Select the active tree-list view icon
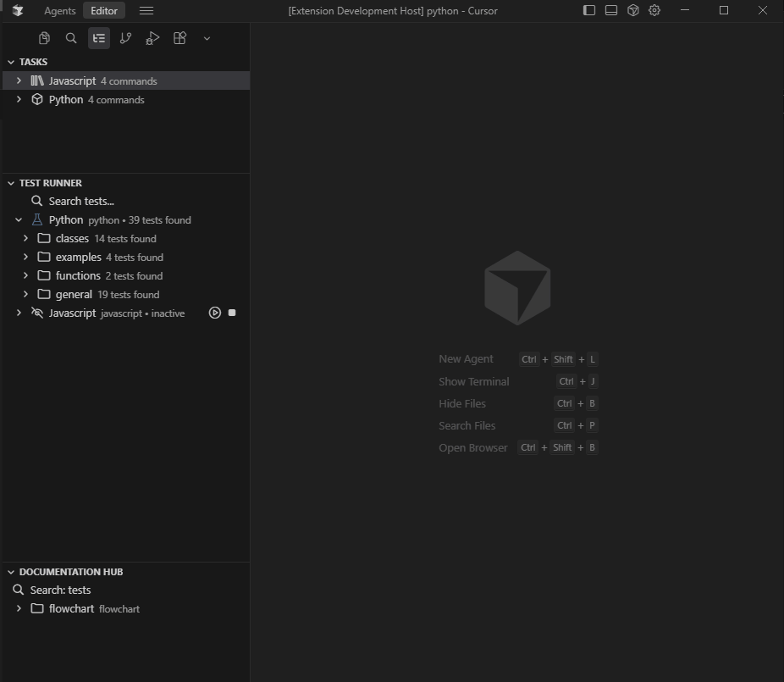784x682 pixels. click(99, 38)
